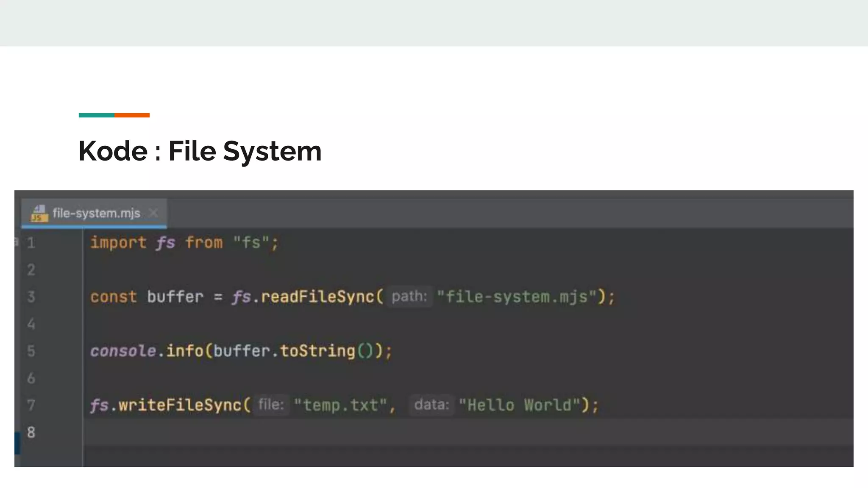
Task: Click the writeFileSync method call
Action: (x=180, y=405)
